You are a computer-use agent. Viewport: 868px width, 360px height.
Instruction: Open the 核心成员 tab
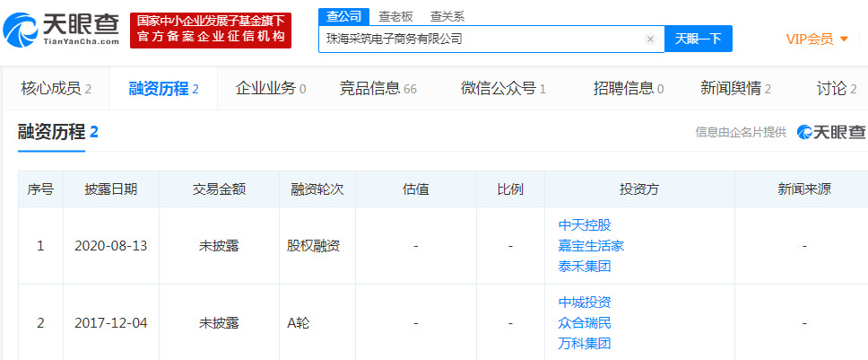(56, 89)
